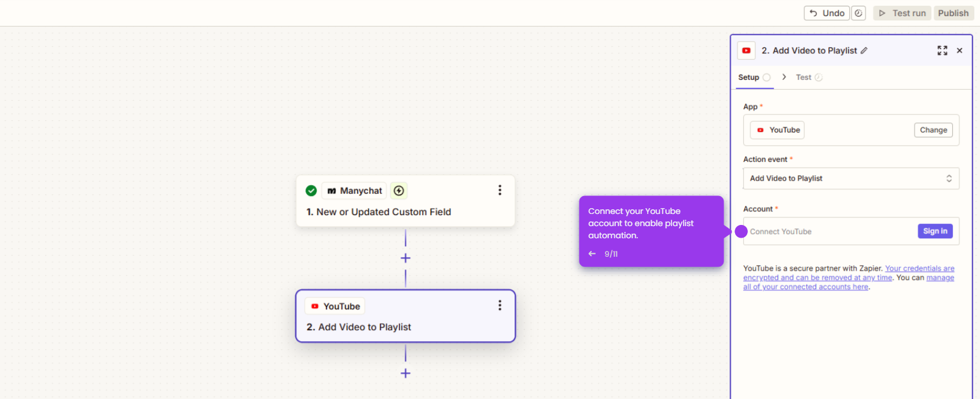980x399 pixels.
Task: Start a Test run
Action: pos(902,13)
